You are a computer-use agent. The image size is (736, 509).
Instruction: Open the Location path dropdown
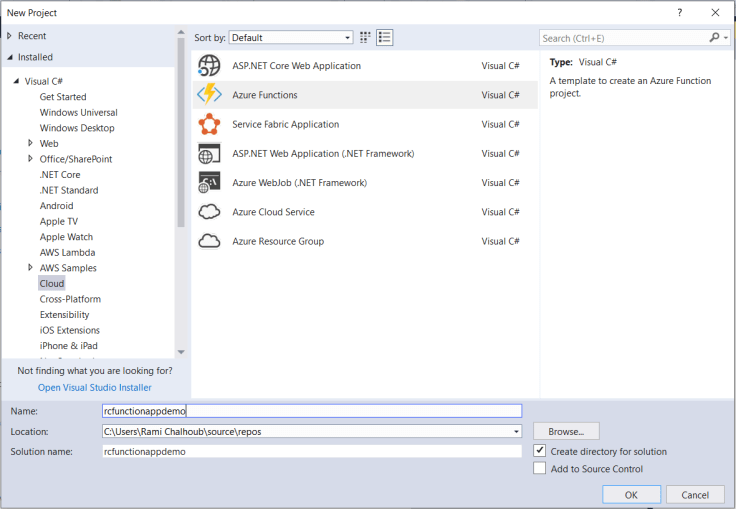[516, 431]
